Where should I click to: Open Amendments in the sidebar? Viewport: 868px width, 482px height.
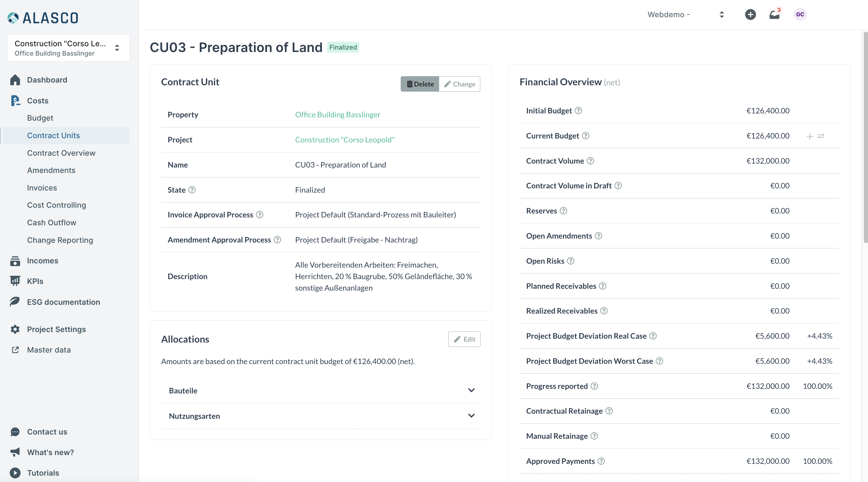[x=51, y=170]
